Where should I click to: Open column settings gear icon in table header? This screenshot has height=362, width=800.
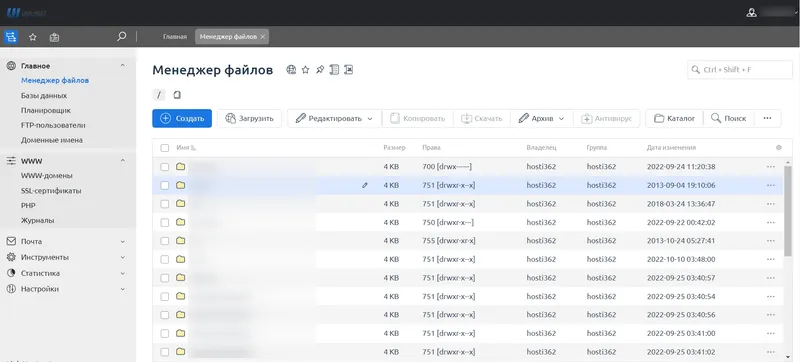coord(779,148)
